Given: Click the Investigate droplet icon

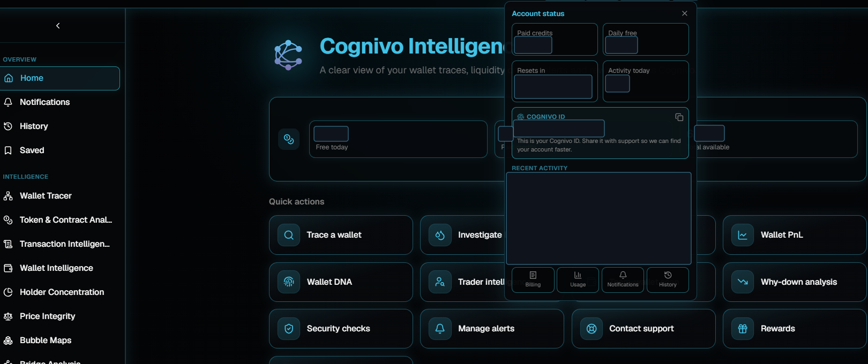Looking at the screenshot, I should point(440,235).
